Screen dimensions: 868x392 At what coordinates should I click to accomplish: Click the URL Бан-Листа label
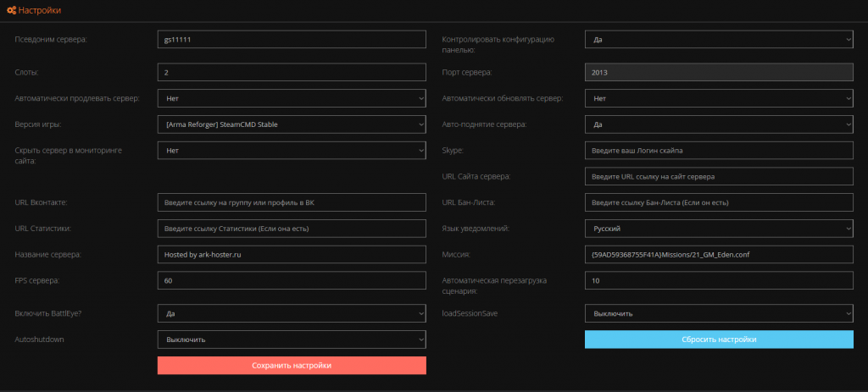point(468,202)
